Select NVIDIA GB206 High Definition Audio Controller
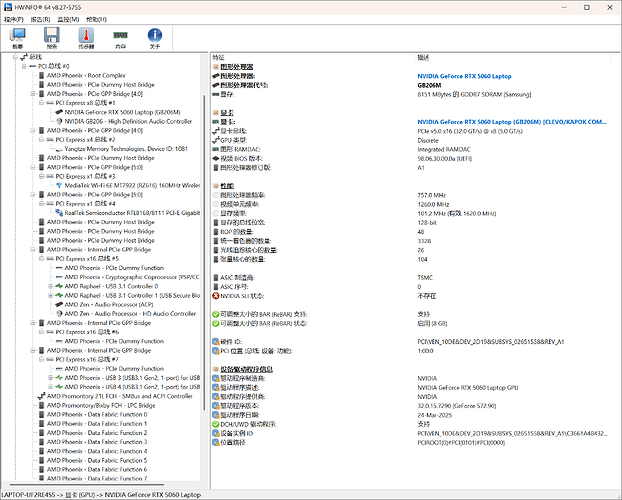 pyautogui.click(x=128, y=121)
